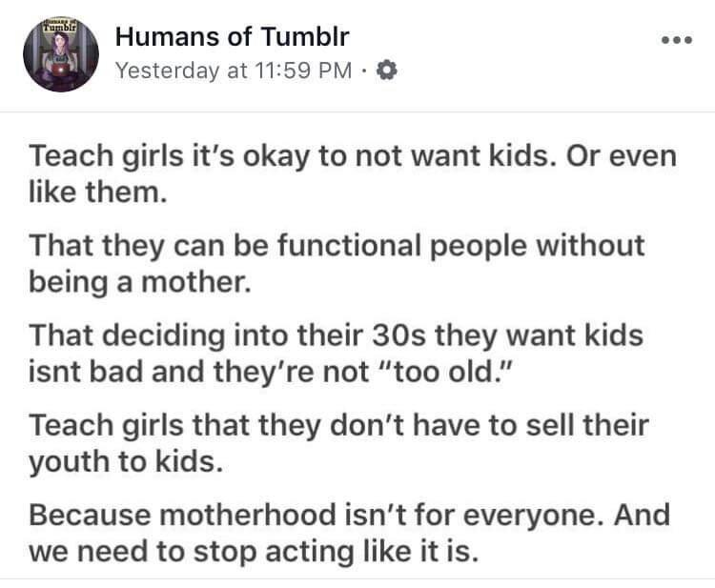Click the line 'That deciding into their 30s'
This screenshot has width=715, height=588.
[337, 336]
